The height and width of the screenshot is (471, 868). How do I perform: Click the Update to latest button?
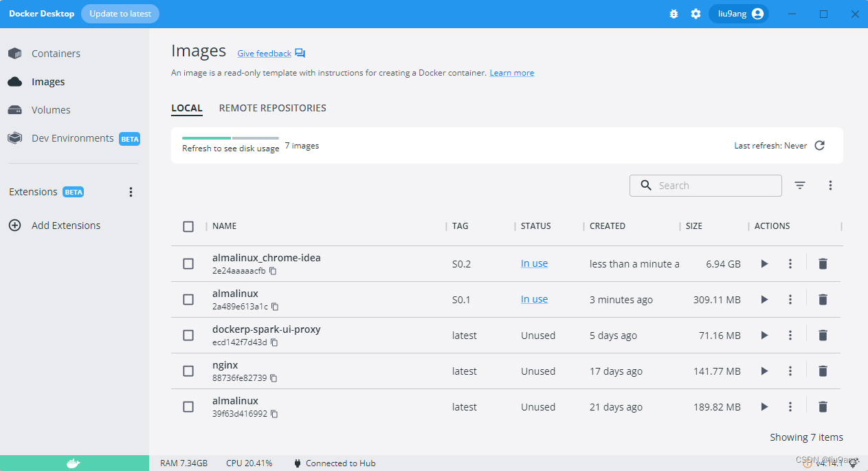[120, 14]
